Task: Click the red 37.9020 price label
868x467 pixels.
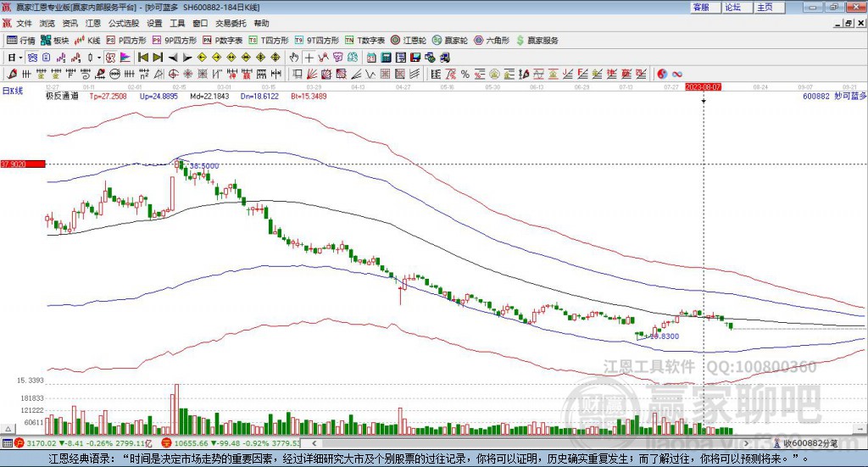Action: pyautogui.click(x=23, y=164)
